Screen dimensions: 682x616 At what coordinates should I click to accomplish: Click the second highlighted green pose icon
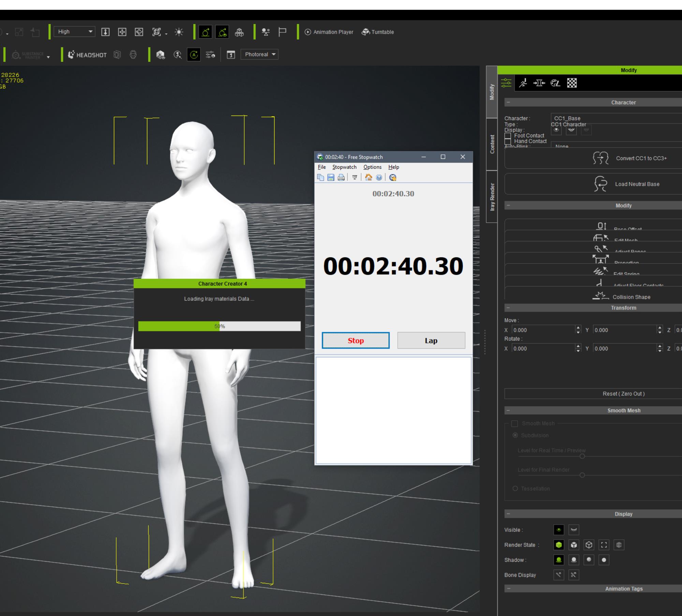tap(222, 32)
